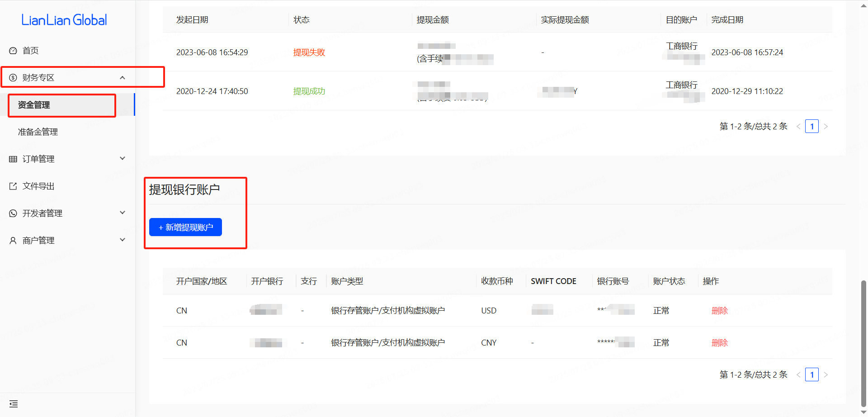Click account type cell in the CNY row
Screen dimensions: 868x417
388,343
